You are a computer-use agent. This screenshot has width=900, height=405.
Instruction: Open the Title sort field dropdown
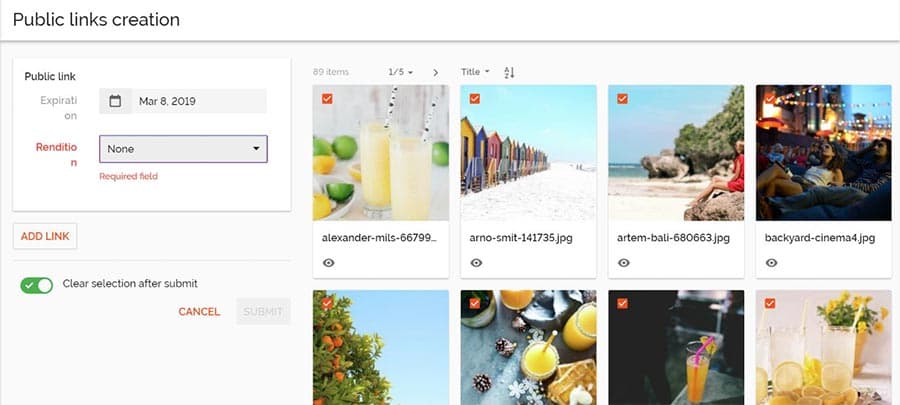(475, 72)
